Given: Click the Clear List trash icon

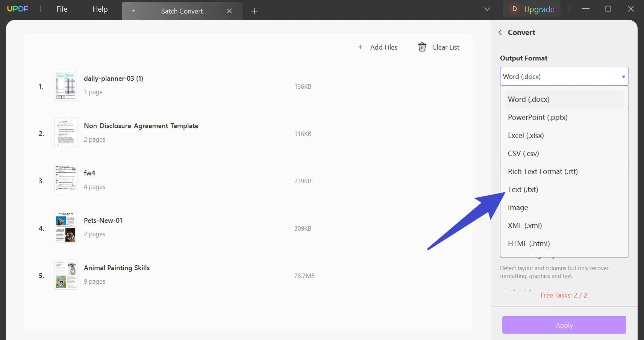Looking at the screenshot, I should click(422, 47).
